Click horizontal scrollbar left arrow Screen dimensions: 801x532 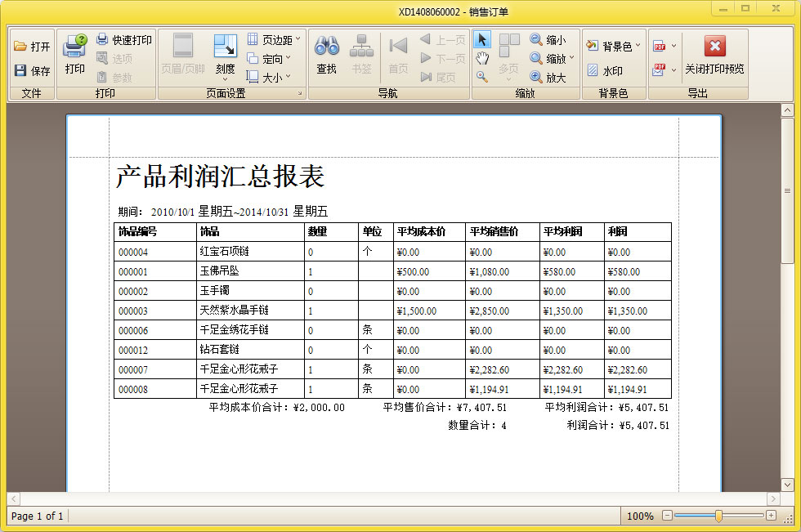(x=14, y=498)
